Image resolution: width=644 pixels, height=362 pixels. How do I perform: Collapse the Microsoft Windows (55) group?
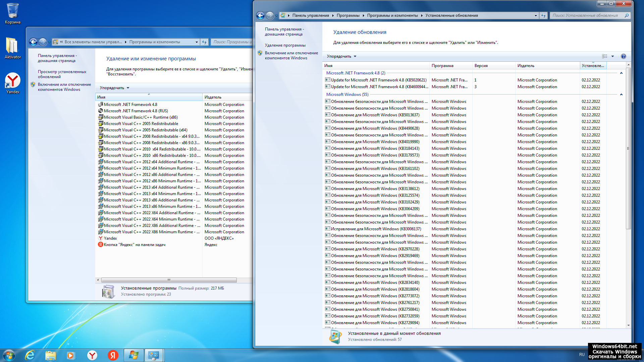click(x=621, y=95)
